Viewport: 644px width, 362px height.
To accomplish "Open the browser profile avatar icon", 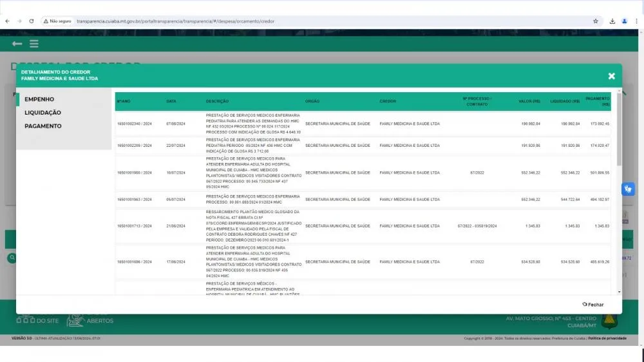I will coord(624,21).
